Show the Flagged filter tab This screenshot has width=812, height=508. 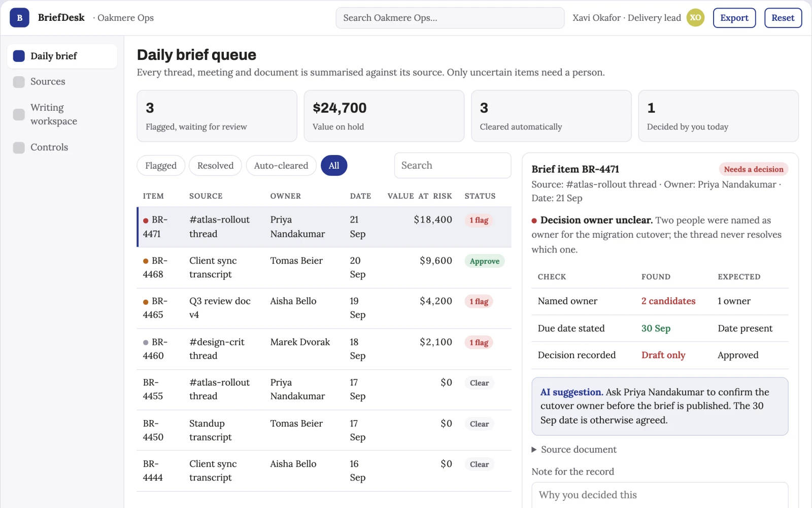tap(161, 166)
